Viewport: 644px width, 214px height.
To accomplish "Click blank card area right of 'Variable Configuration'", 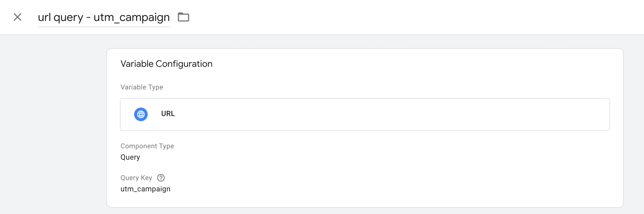I will pyautogui.click(x=396, y=64).
